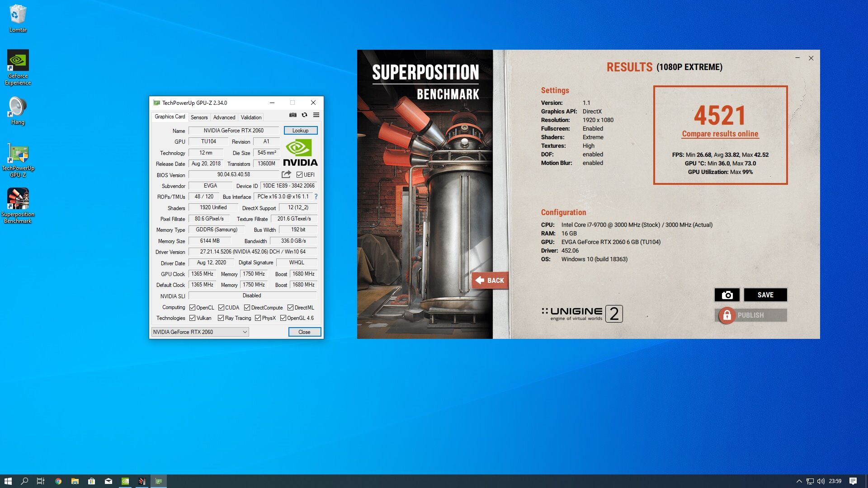Click the Driver Version field
The image size is (868, 488).
point(253,252)
